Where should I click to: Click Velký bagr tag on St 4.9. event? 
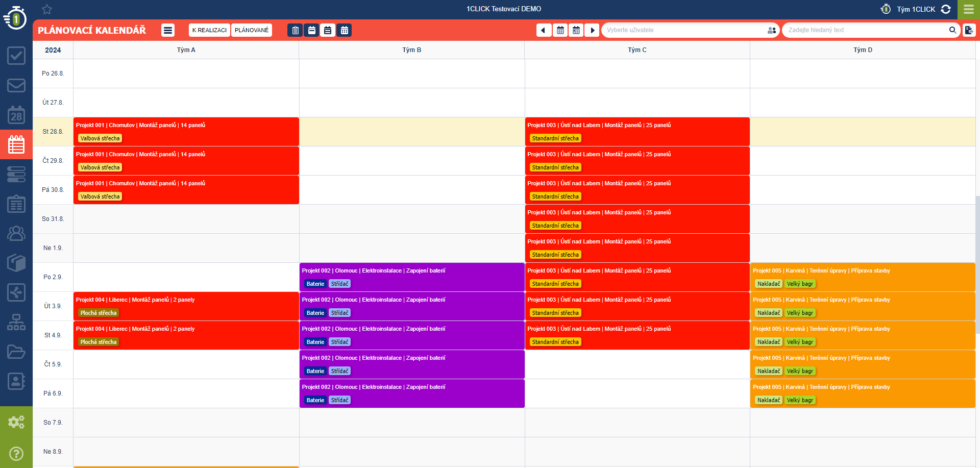point(800,342)
